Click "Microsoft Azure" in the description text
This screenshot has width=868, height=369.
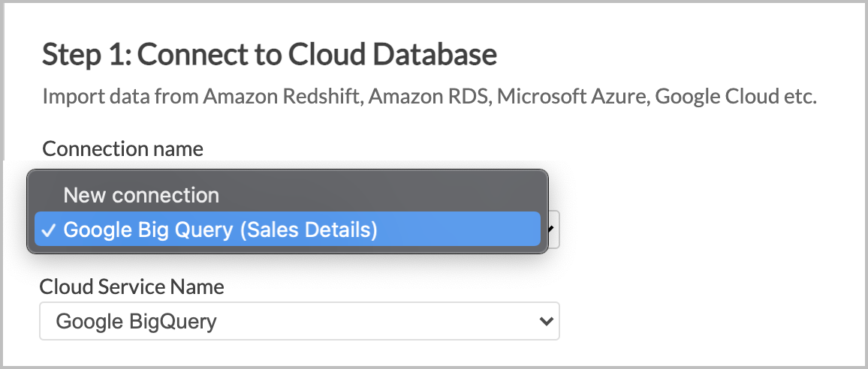[573, 97]
